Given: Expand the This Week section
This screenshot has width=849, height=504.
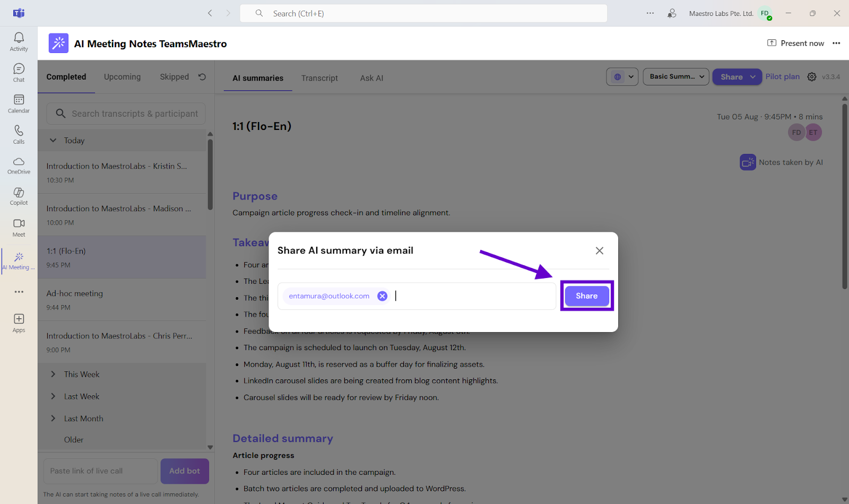Looking at the screenshot, I should click(x=53, y=375).
